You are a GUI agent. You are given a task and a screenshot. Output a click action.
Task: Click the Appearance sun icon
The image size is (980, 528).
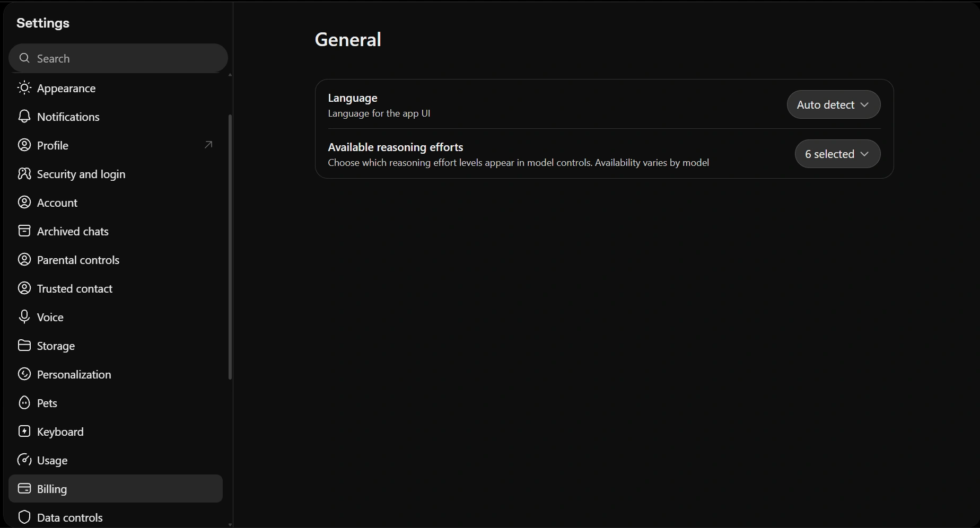(24, 88)
